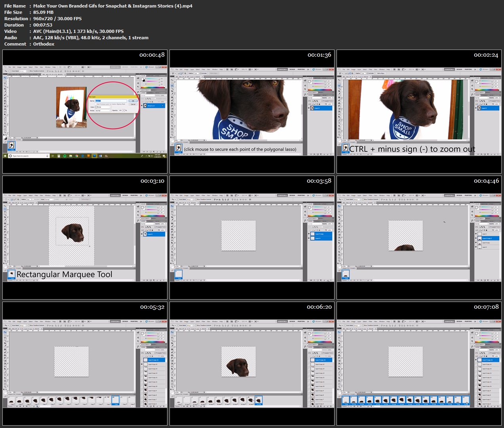The image size is (504, 428).
Task: Open the Color None dropdown in 00:00:48 frame
Action: coord(103,107)
